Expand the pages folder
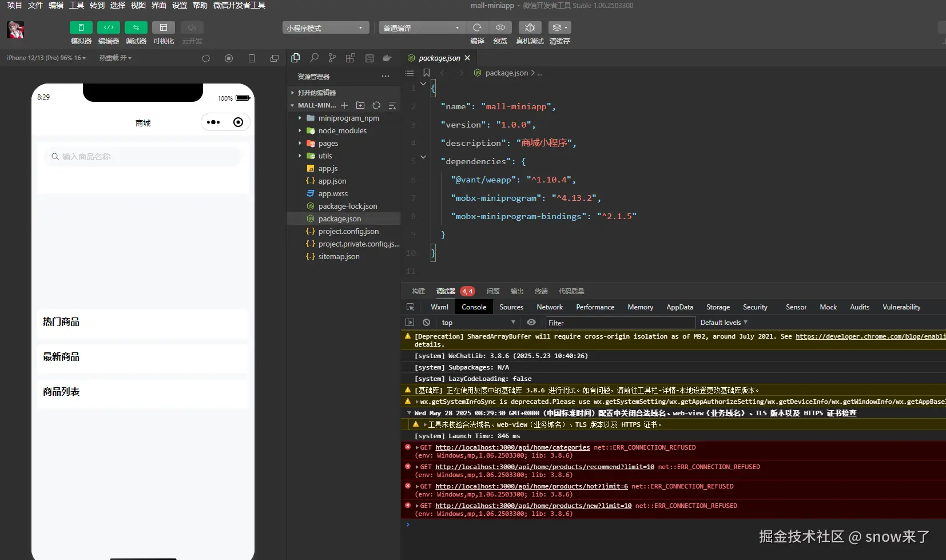 (328, 144)
